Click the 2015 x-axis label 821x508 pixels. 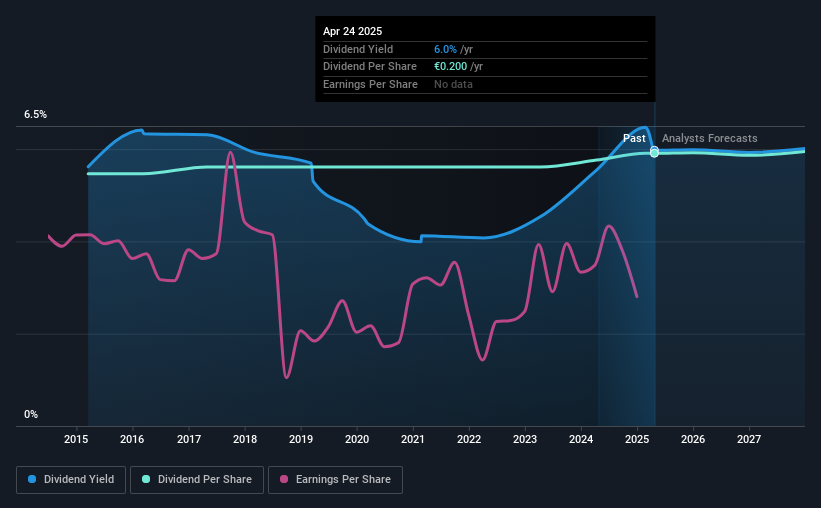76,439
